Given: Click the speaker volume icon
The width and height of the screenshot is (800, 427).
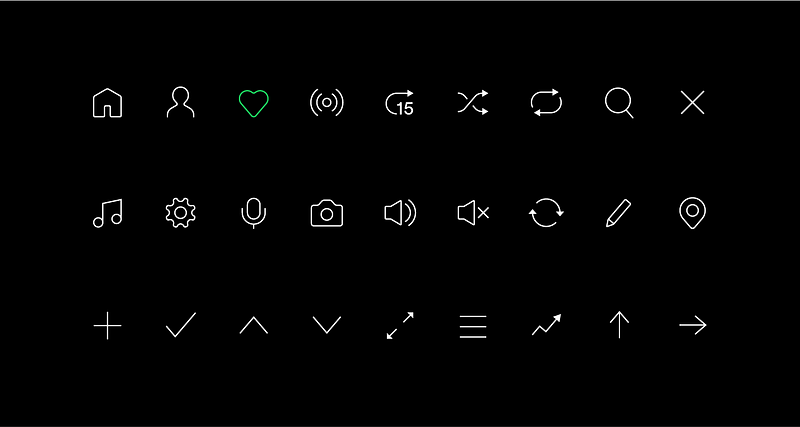Looking at the screenshot, I should click(x=400, y=213).
